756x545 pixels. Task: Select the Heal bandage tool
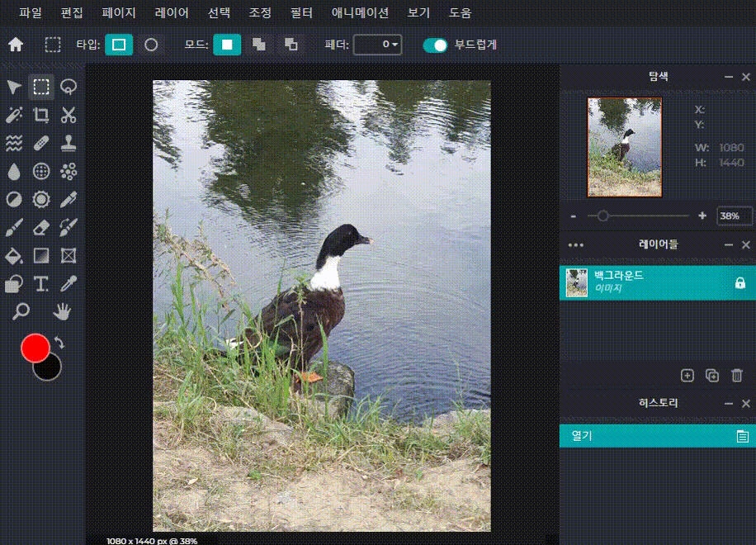[41, 143]
